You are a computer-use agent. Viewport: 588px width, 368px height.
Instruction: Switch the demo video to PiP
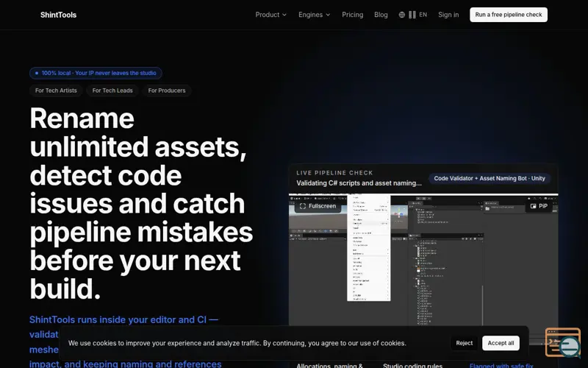[x=539, y=206]
